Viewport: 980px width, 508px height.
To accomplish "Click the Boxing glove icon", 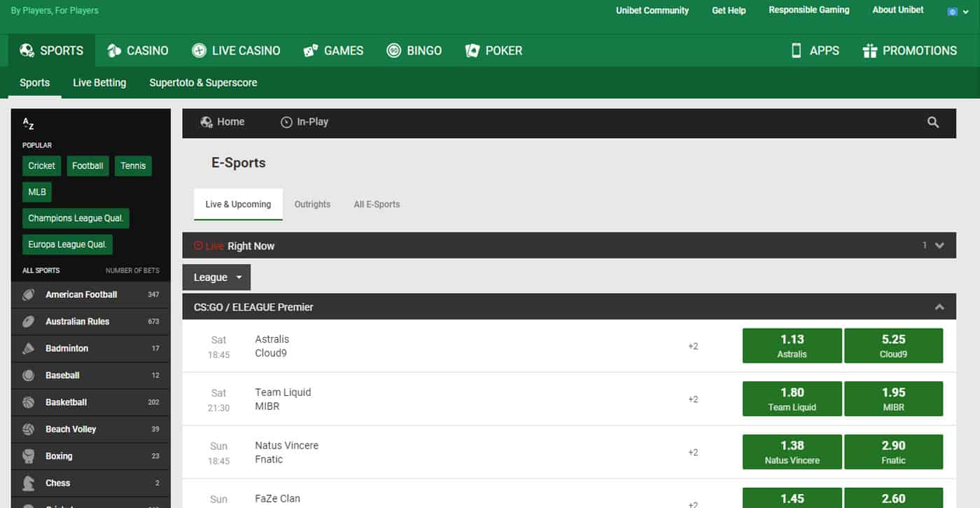I will point(29,456).
